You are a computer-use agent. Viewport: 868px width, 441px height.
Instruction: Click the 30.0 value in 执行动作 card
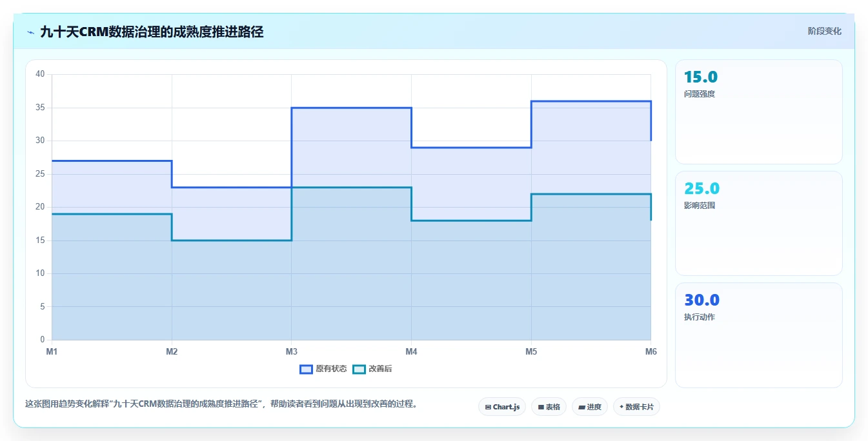[702, 300]
